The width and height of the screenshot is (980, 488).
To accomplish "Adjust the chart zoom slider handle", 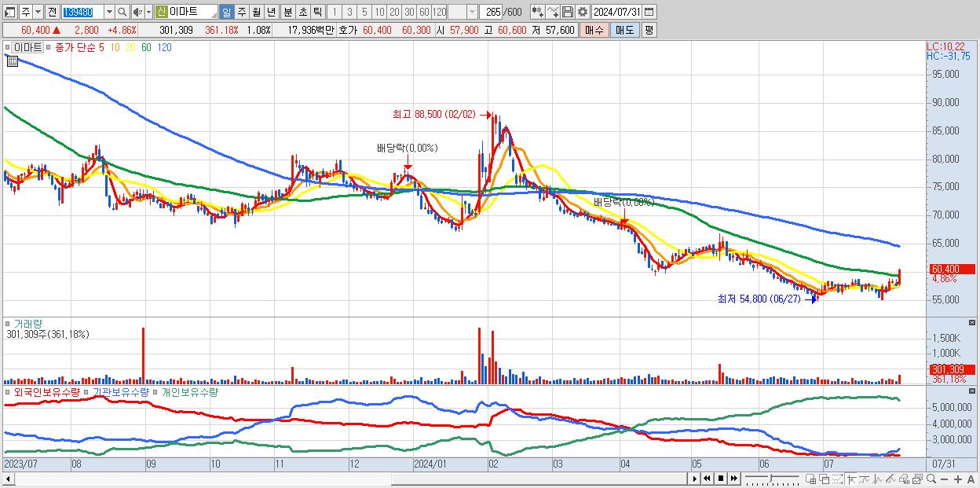I will click(x=771, y=478).
